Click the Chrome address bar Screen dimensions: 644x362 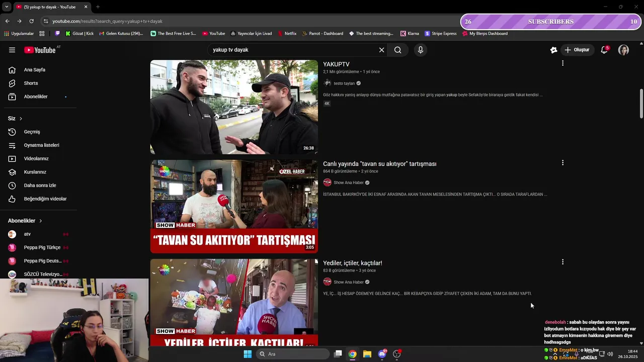pos(252,21)
